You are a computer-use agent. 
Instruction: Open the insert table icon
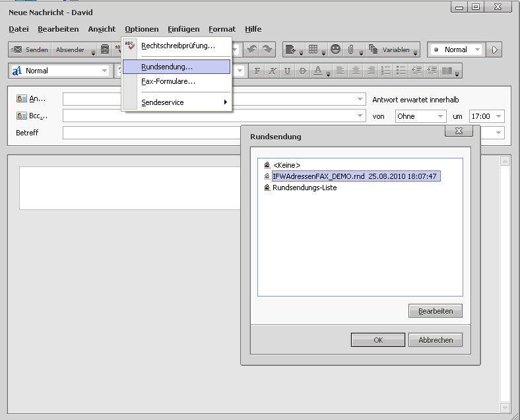point(313,50)
